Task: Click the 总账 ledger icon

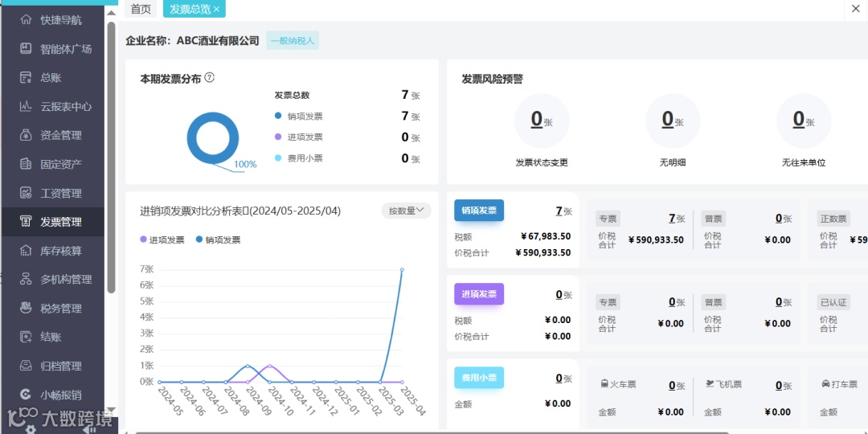Action: tap(26, 77)
